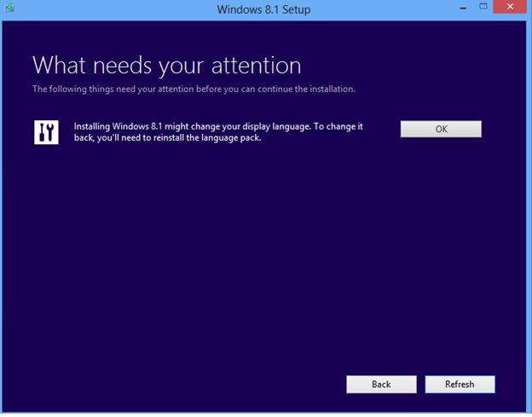Image resolution: width=532 pixels, height=417 pixels.
Task: Click "To change it" in the warning message
Action: [x=338, y=126]
